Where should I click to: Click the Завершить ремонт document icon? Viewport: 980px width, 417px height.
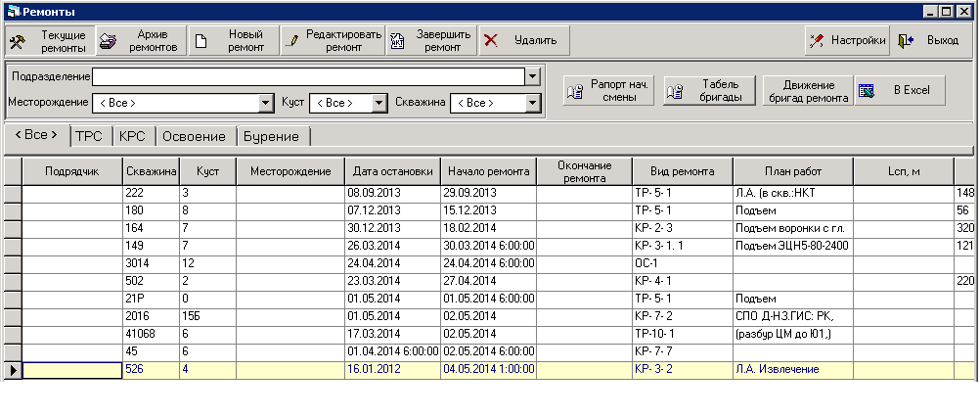pyautogui.click(x=396, y=42)
